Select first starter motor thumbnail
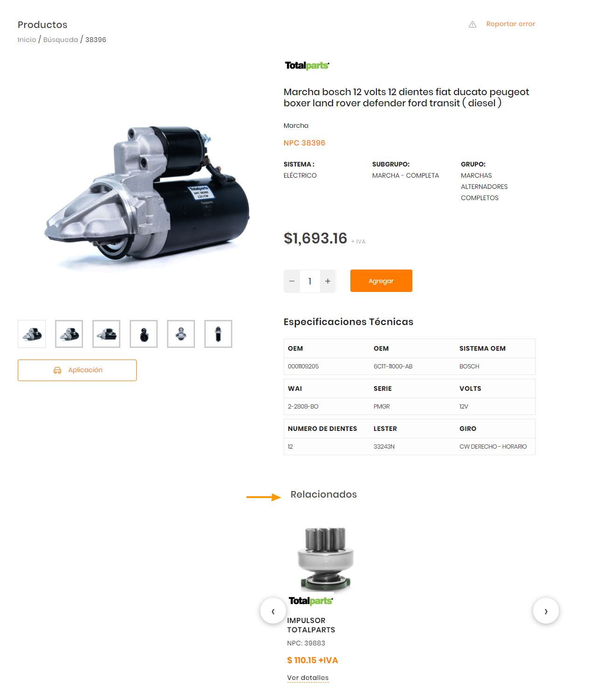The image size is (599, 700). [32, 334]
